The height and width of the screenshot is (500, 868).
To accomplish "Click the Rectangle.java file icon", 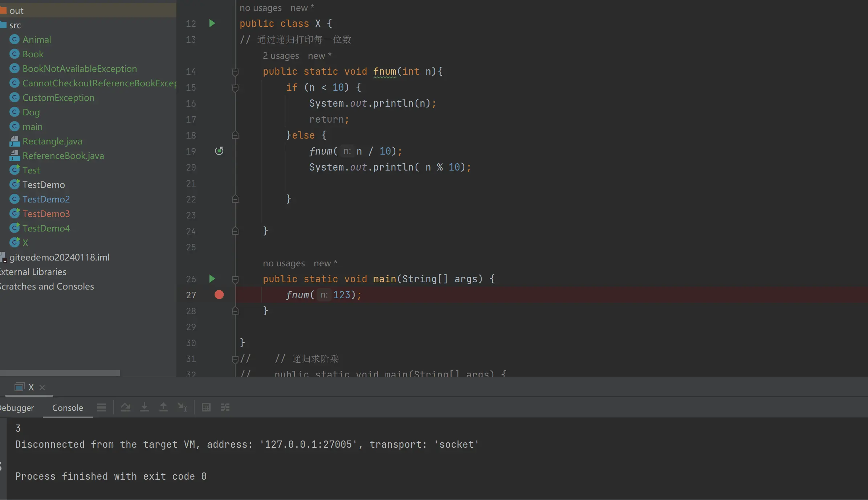I will point(15,141).
